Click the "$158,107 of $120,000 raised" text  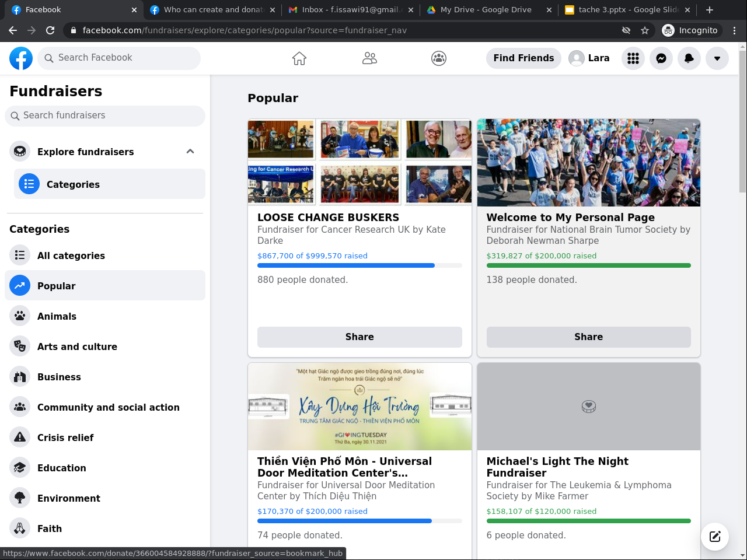pyautogui.click(x=542, y=512)
